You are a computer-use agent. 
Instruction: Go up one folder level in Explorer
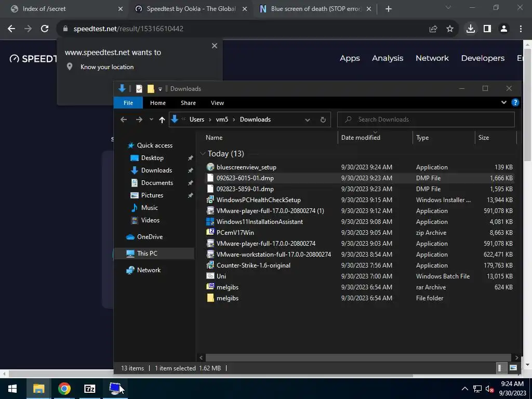(x=162, y=119)
